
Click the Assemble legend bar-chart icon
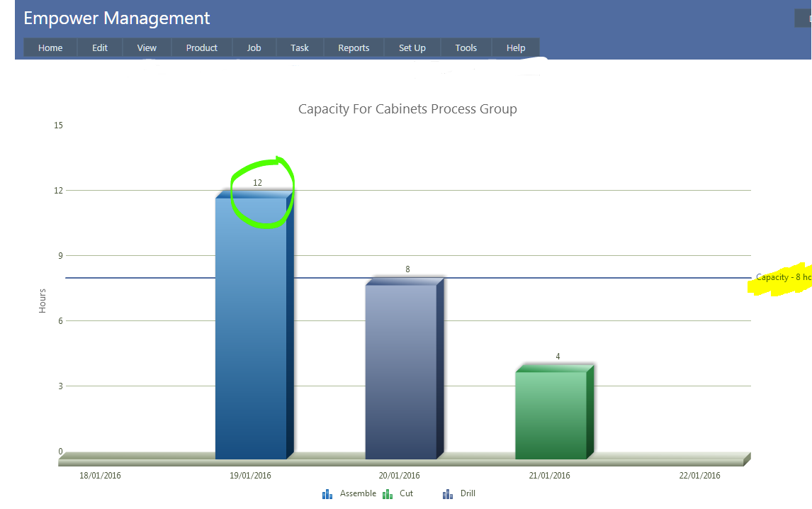(327, 494)
